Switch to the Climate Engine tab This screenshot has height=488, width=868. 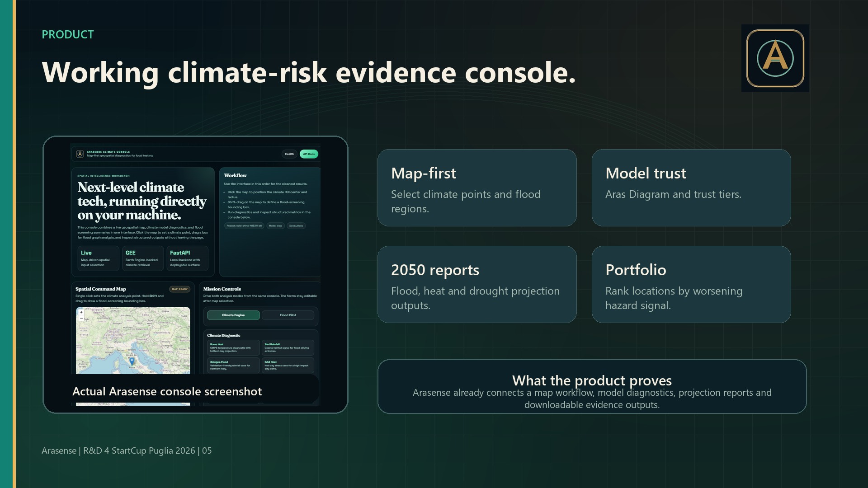[x=233, y=315]
